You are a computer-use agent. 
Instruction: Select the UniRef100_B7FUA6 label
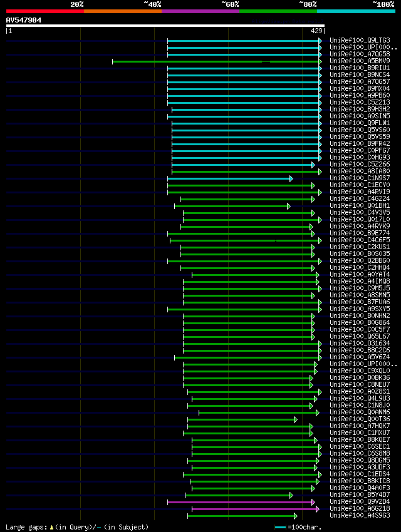(360, 302)
